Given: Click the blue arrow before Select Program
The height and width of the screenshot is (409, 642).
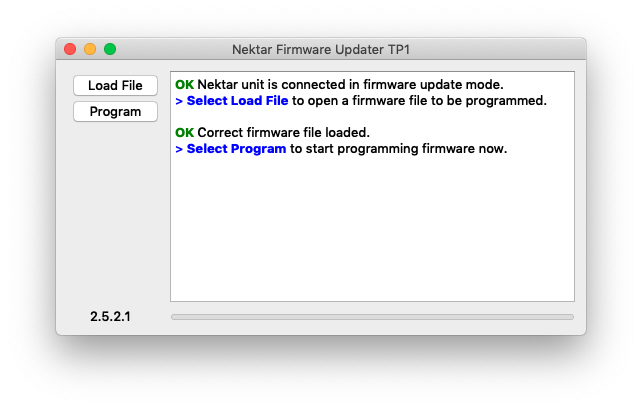Looking at the screenshot, I should pos(179,149).
